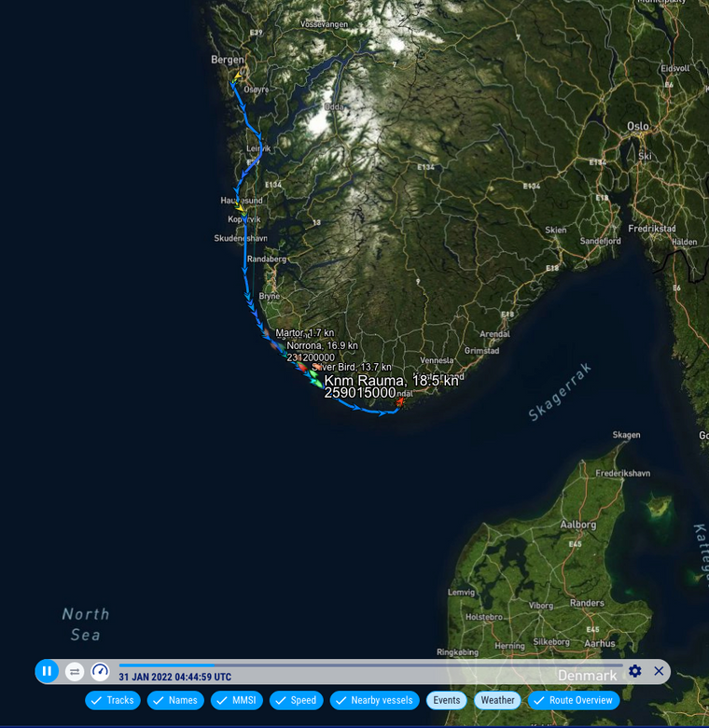Screen dimensions: 709x728
Task: Click the Martor 1.7 kn vessel label
Action: click(x=305, y=333)
